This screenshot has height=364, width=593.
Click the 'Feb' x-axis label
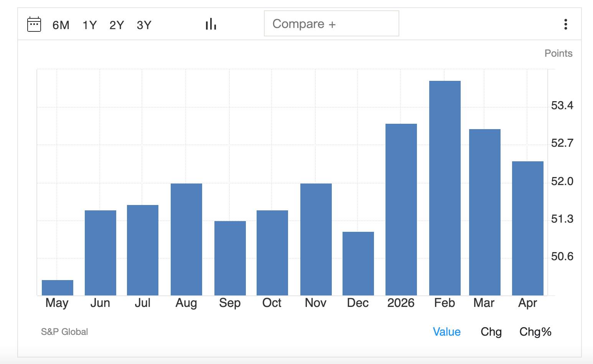pos(445,303)
